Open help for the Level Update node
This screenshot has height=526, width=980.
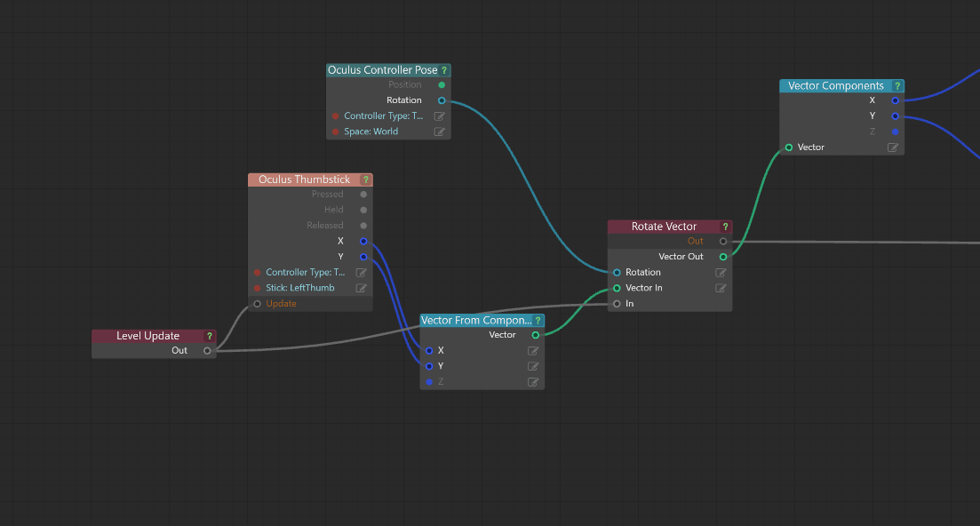coord(210,336)
